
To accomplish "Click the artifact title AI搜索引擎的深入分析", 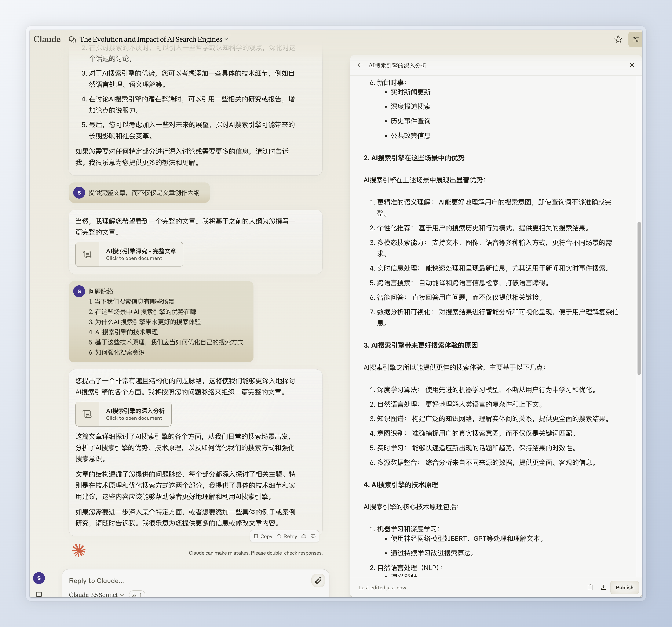I will coord(397,65).
